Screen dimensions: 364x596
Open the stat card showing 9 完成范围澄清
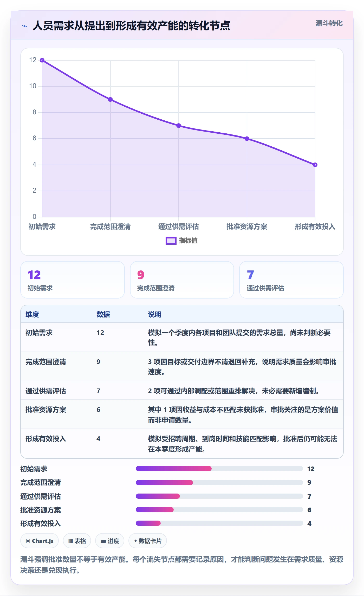[x=182, y=280]
